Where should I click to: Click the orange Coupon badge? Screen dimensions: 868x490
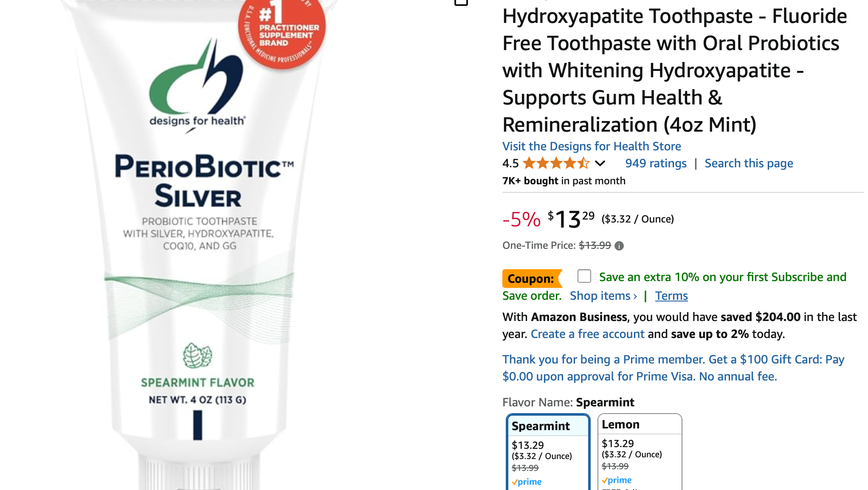532,279
